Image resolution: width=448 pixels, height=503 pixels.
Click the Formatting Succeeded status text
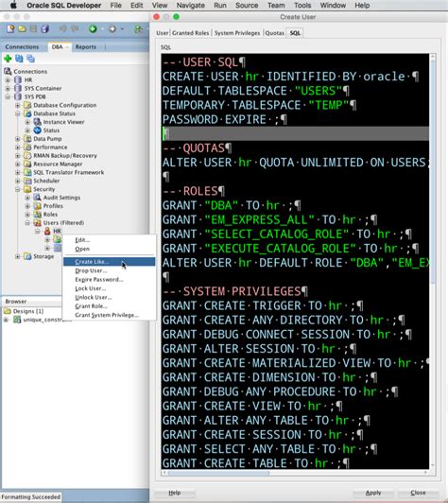point(31,497)
